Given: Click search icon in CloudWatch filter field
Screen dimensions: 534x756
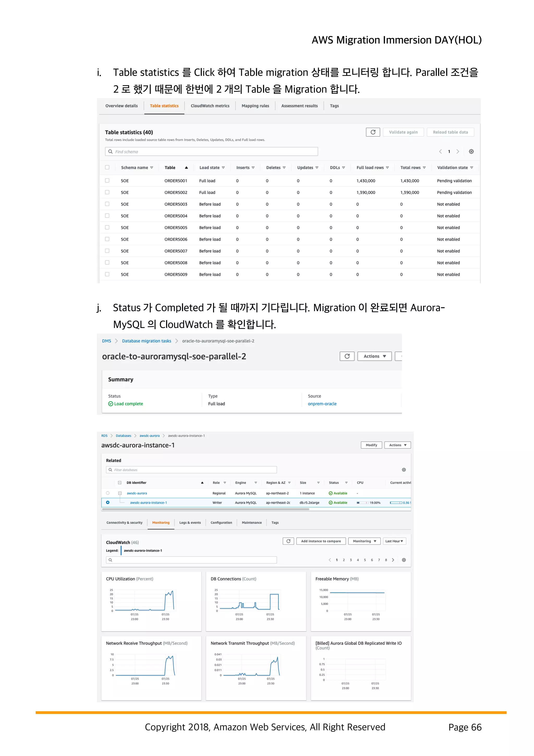Looking at the screenshot, I should 110,560.
